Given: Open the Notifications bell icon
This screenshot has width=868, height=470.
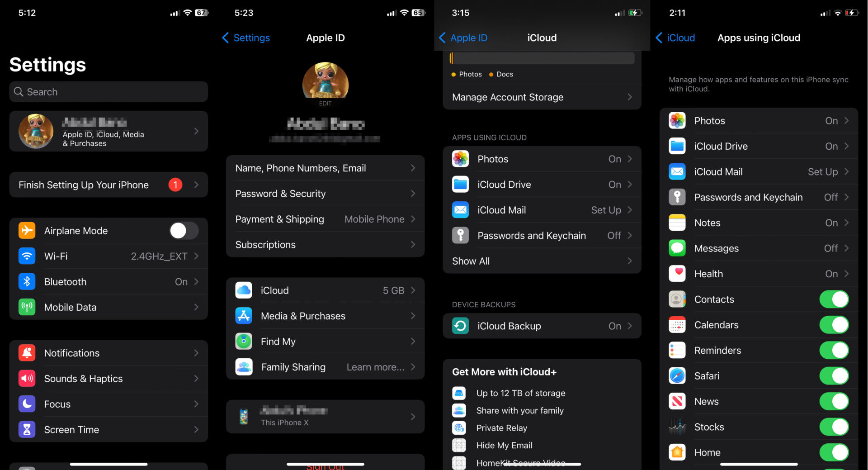Looking at the screenshot, I should tap(27, 353).
